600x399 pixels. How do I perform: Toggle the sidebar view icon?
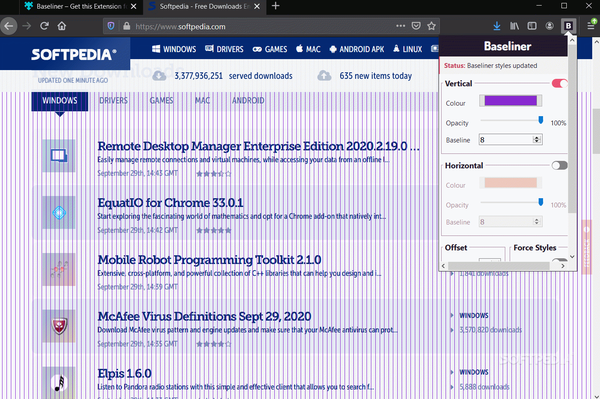532,26
